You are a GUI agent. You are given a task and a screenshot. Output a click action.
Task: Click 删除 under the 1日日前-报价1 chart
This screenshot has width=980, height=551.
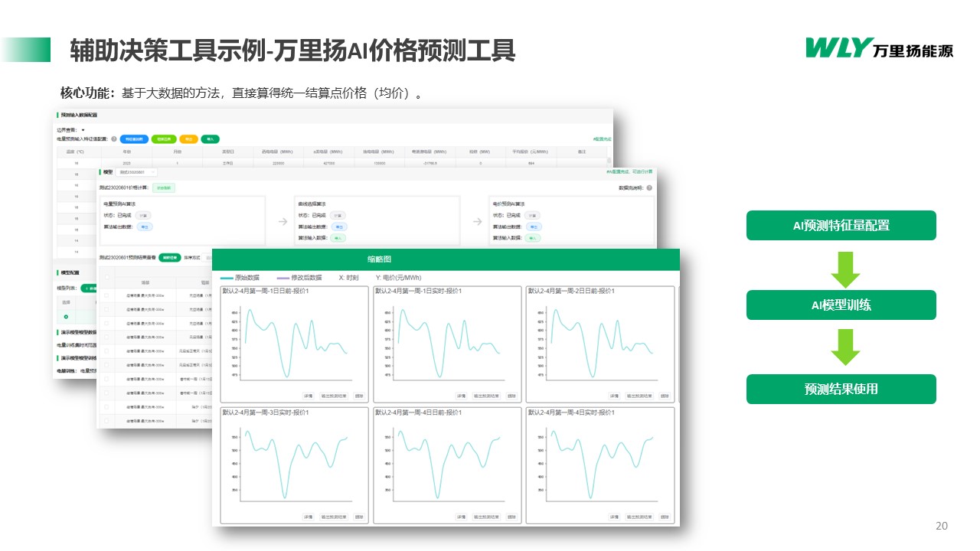pyautogui.click(x=359, y=396)
